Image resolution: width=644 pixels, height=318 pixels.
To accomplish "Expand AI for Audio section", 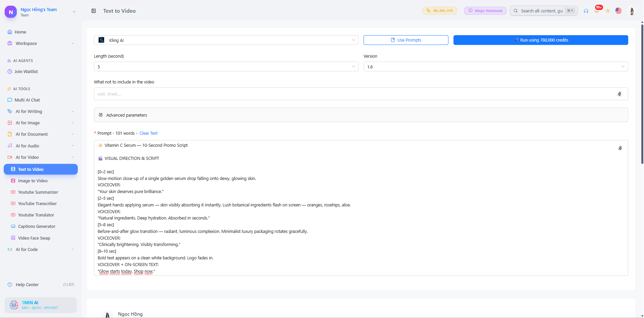I will pos(41,146).
